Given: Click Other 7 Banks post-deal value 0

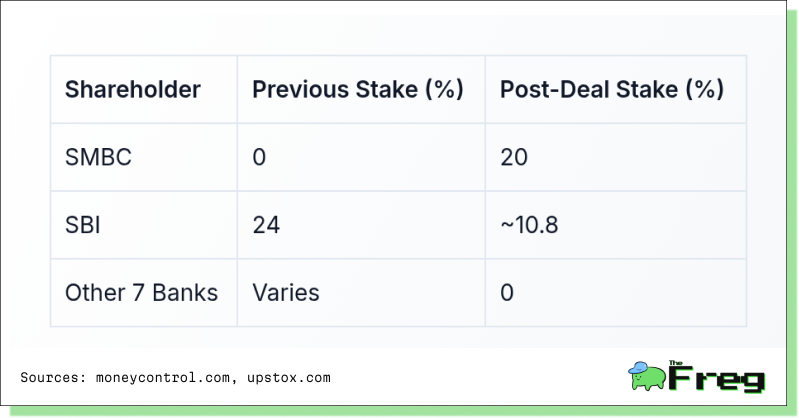Looking at the screenshot, I should (507, 293).
